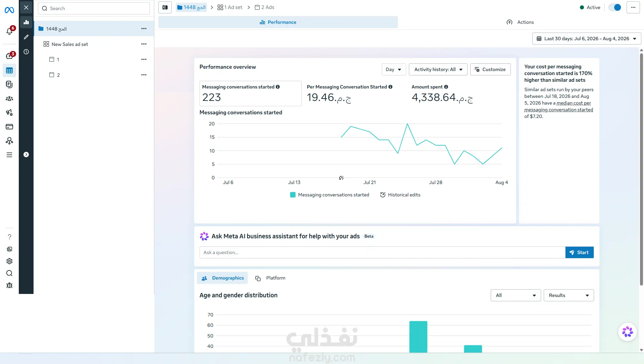Expand the dark rail with arrow button
644x364 pixels.
coord(26,155)
